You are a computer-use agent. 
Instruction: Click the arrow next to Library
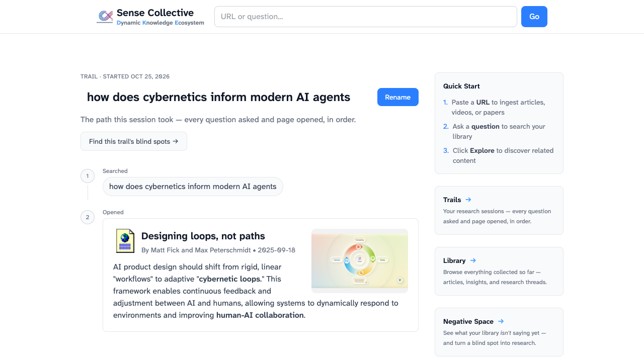[x=473, y=260]
